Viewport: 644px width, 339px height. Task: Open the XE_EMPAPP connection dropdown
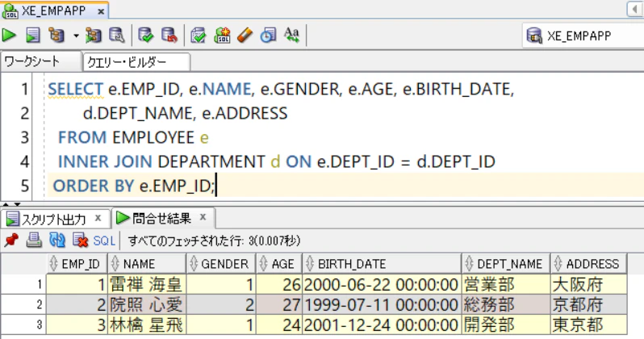[x=583, y=36]
